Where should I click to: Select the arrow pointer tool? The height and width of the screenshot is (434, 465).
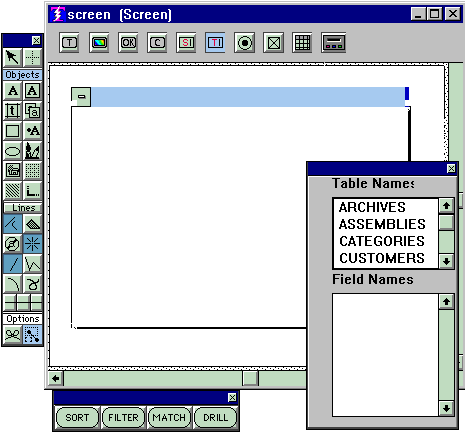[x=12, y=57]
